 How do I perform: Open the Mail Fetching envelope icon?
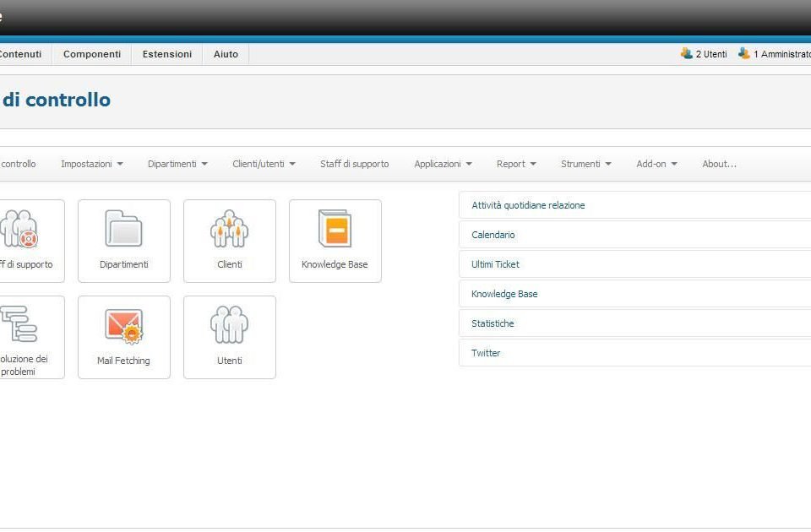123,326
